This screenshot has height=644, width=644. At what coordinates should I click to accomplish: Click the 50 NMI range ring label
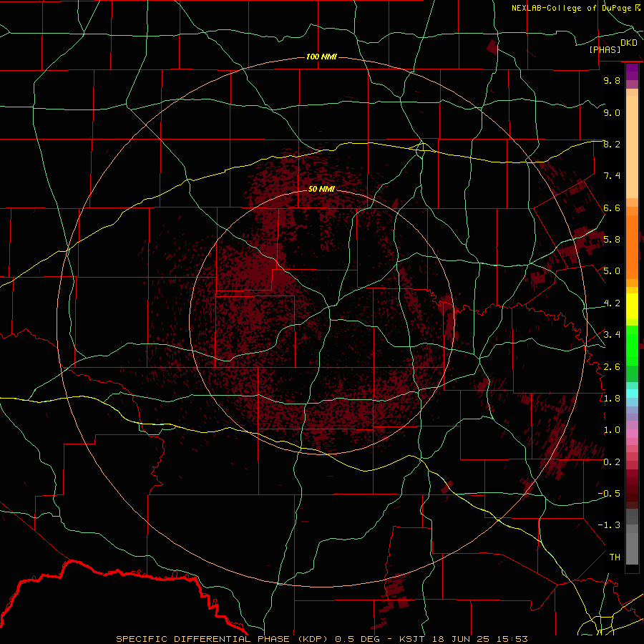(321, 189)
